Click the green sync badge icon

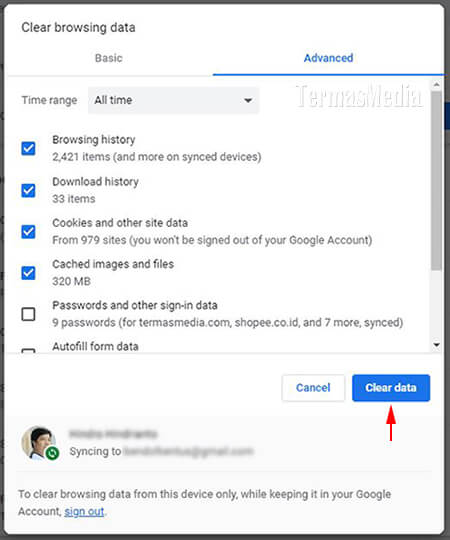coord(52,453)
